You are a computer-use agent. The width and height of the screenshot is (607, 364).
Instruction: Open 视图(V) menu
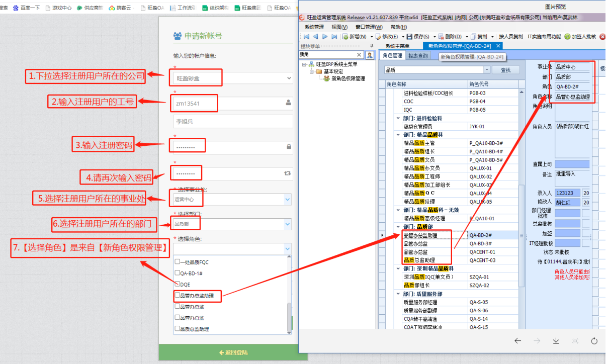(x=339, y=27)
